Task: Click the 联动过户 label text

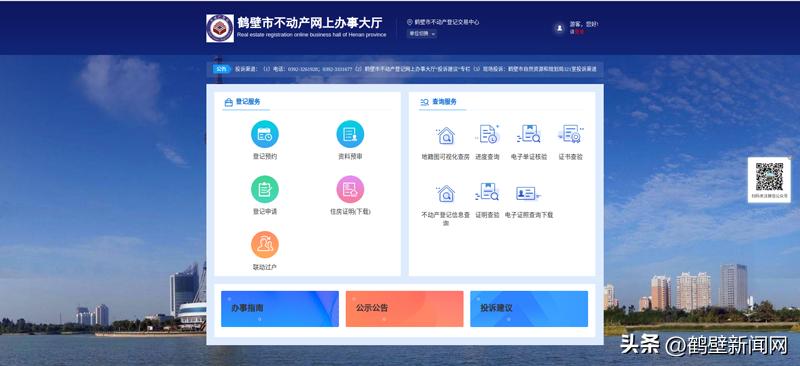Action: pyautogui.click(x=265, y=267)
